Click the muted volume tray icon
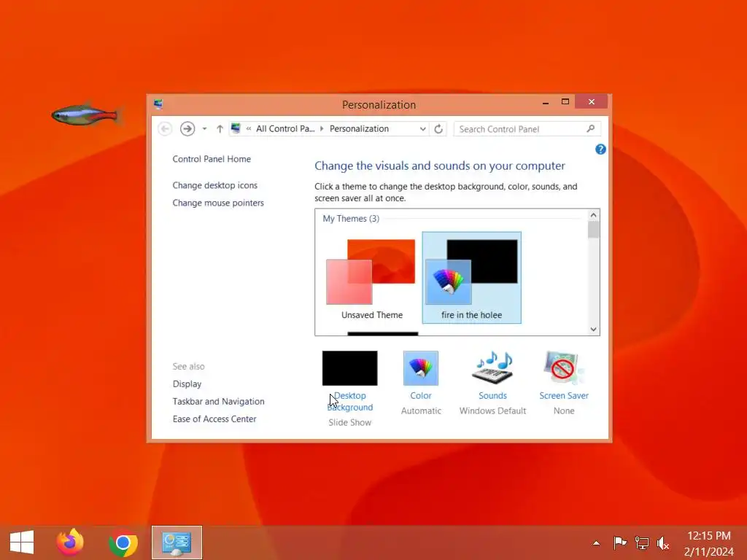The image size is (747, 560). pyautogui.click(x=663, y=542)
